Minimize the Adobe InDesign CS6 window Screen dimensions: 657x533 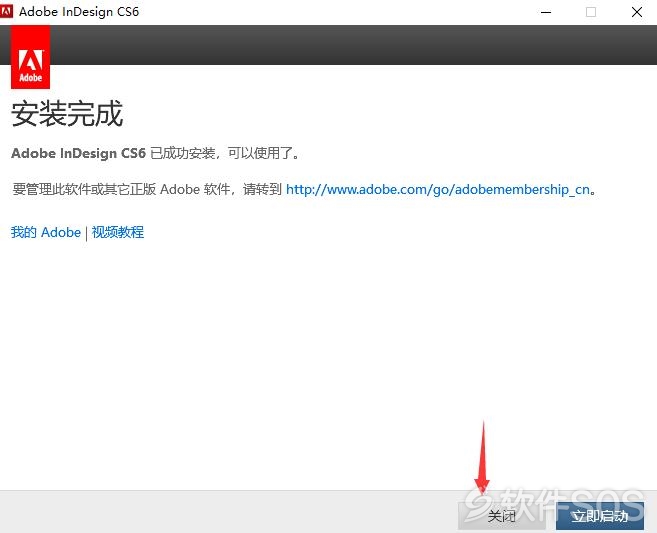pos(546,12)
